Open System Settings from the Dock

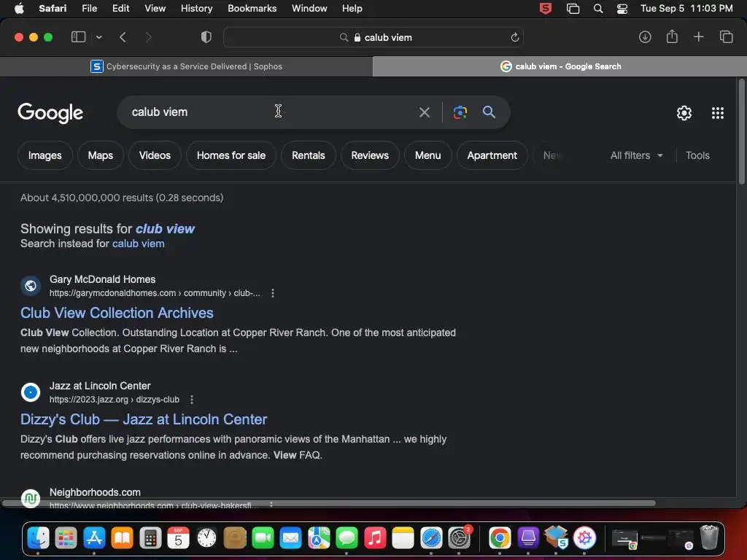460,538
